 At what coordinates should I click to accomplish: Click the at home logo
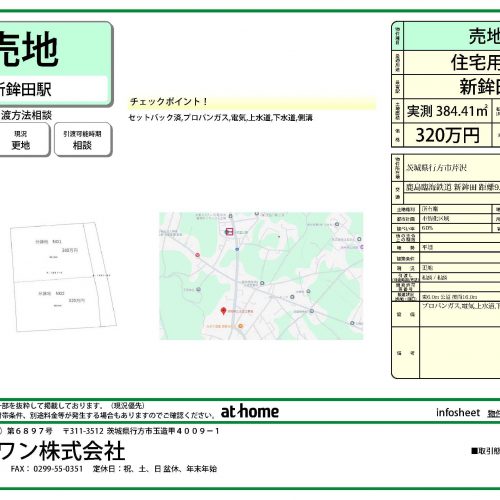pos(250,411)
